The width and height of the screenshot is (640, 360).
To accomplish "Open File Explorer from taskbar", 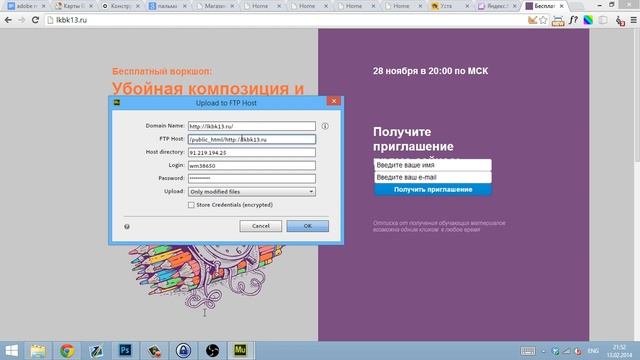I will click(38, 351).
